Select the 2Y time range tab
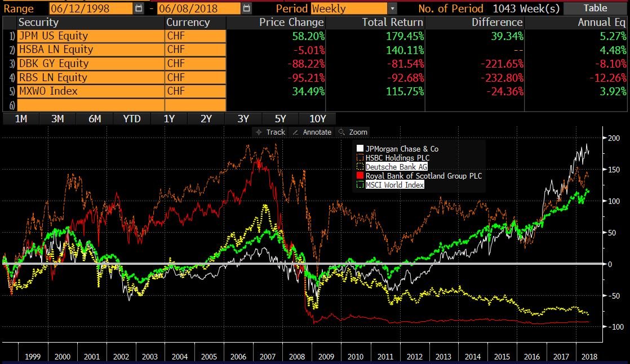 click(x=206, y=119)
